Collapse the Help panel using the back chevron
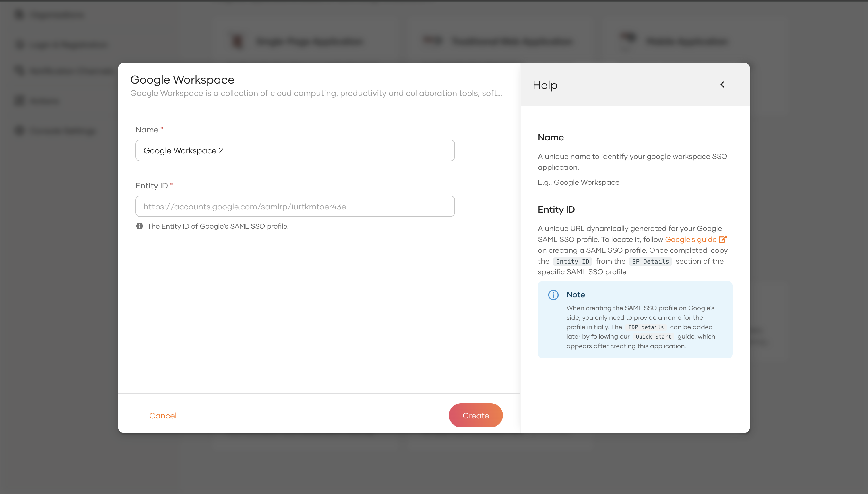The height and width of the screenshot is (494, 868). tap(722, 84)
